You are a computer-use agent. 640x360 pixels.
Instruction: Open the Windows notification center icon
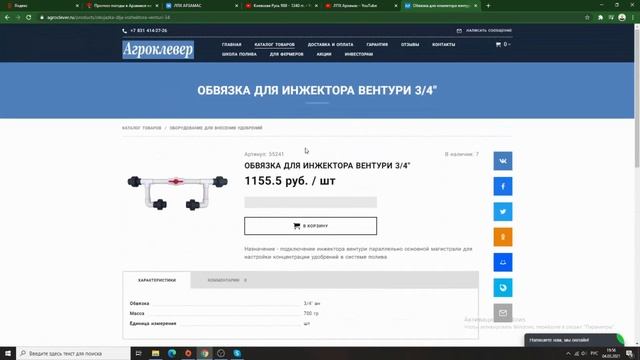[x=629, y=353]
